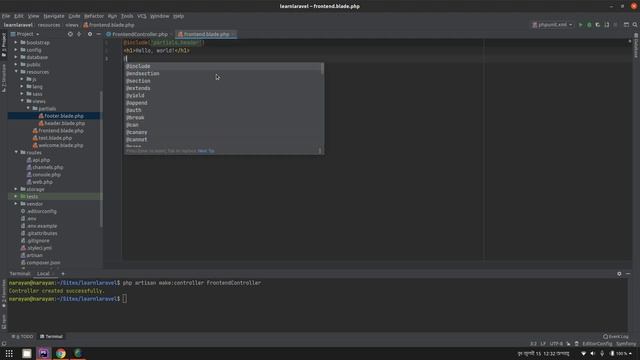
Task: Toggle the Favorites tool window on the left edge
Action: point(4,294)
